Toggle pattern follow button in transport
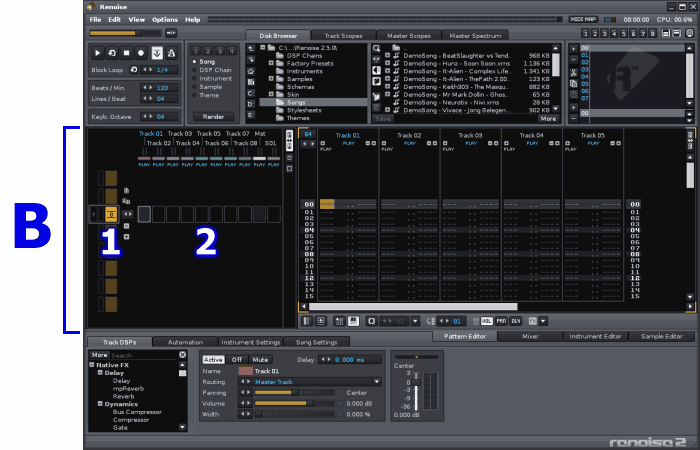 [x=157, y=53]
